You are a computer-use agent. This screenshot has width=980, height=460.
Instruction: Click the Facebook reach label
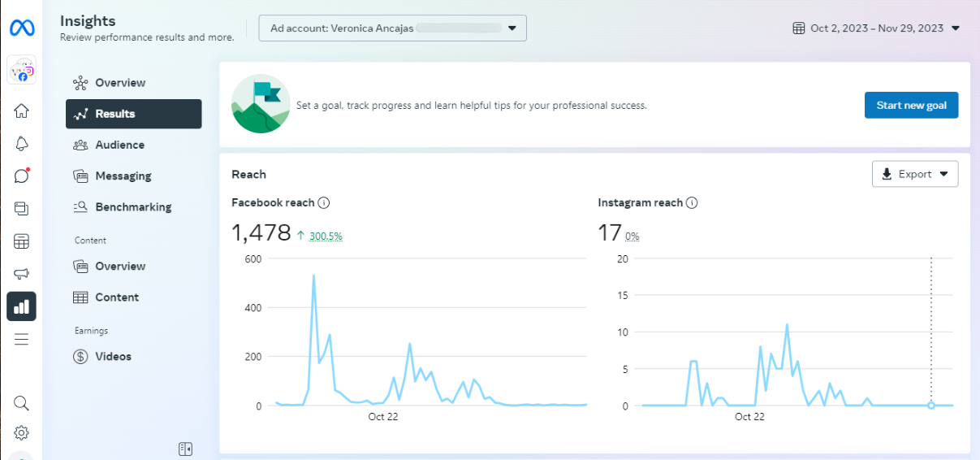273,203
